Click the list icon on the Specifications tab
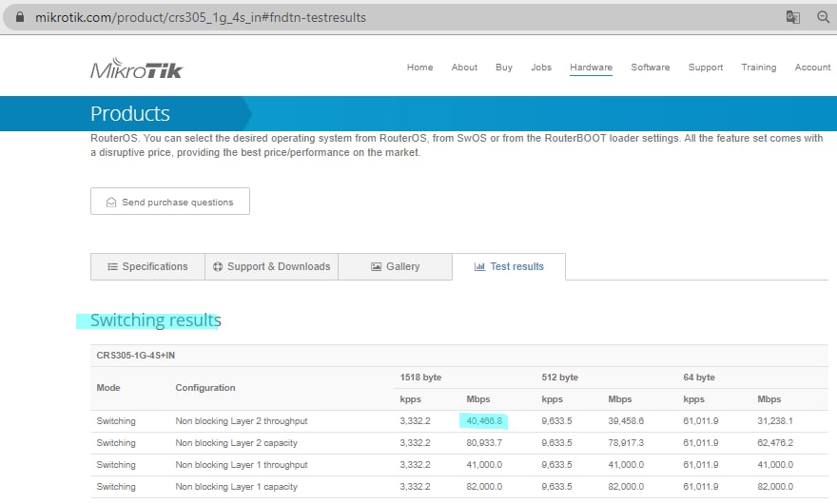 point(112,266)
